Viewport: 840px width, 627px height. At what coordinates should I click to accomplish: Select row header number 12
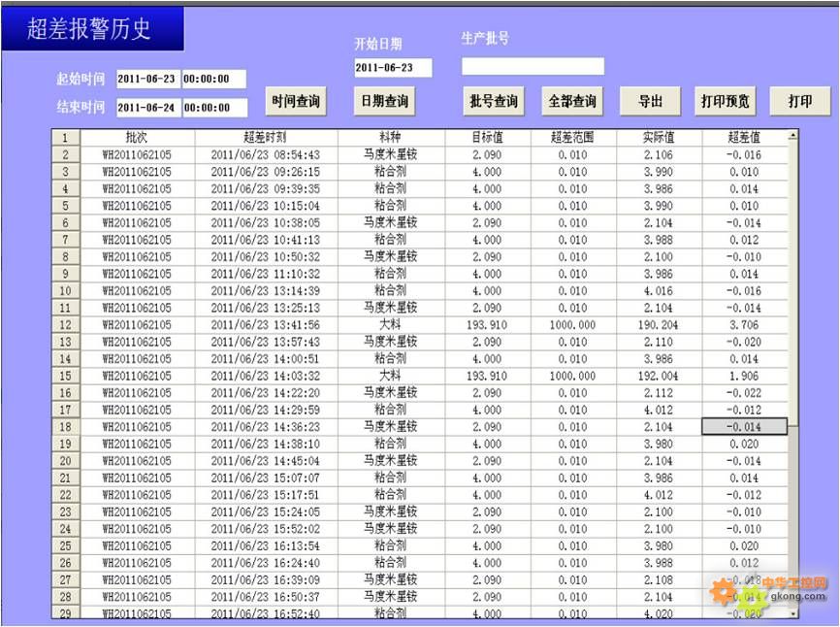[65, 325]
